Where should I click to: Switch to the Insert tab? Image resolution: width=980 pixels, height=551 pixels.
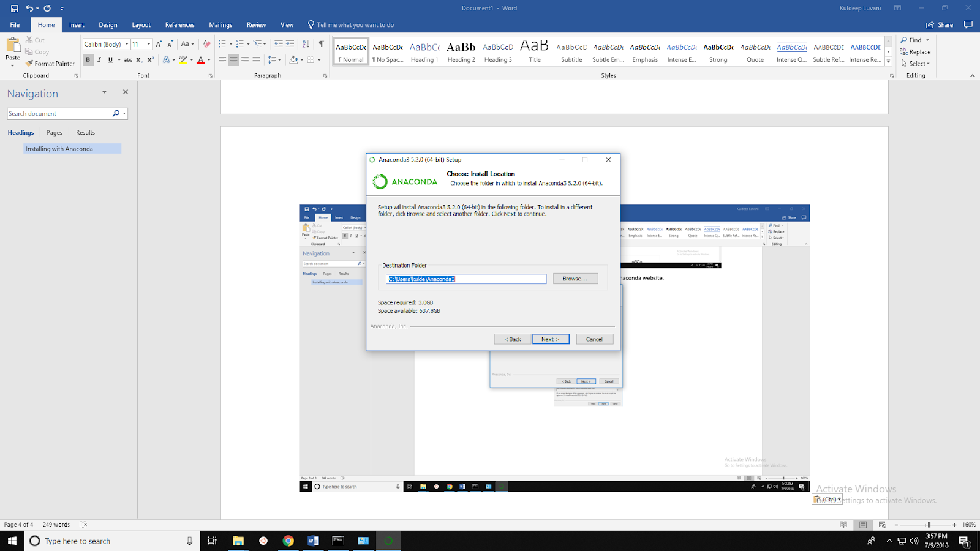pyautogui.click(x=77, y=25)
